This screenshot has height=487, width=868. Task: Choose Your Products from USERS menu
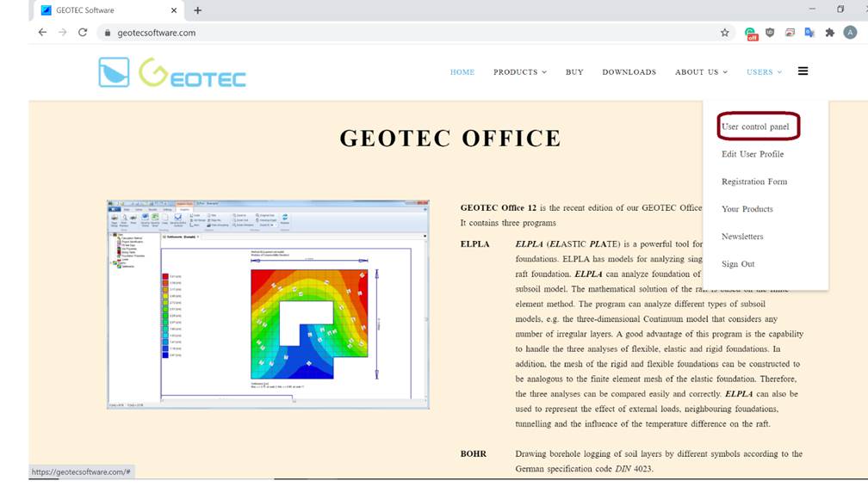747,209
